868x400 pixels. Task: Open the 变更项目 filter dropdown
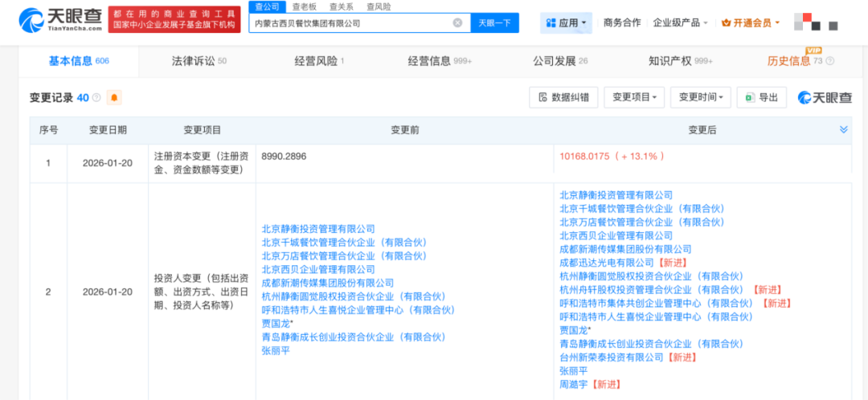[634, 97]
